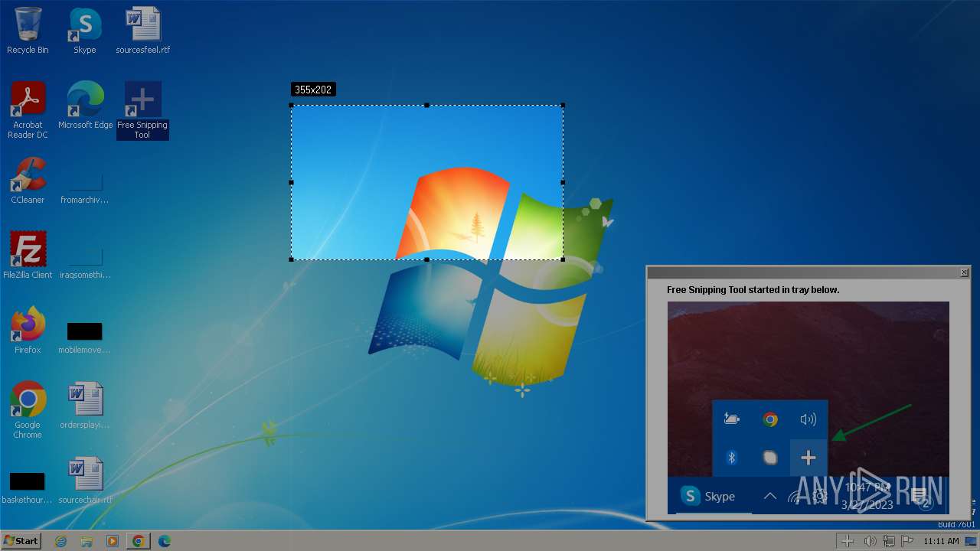Launch Internet Explorer from the taskbar
The image size is (980, 551).
point(60,541)
